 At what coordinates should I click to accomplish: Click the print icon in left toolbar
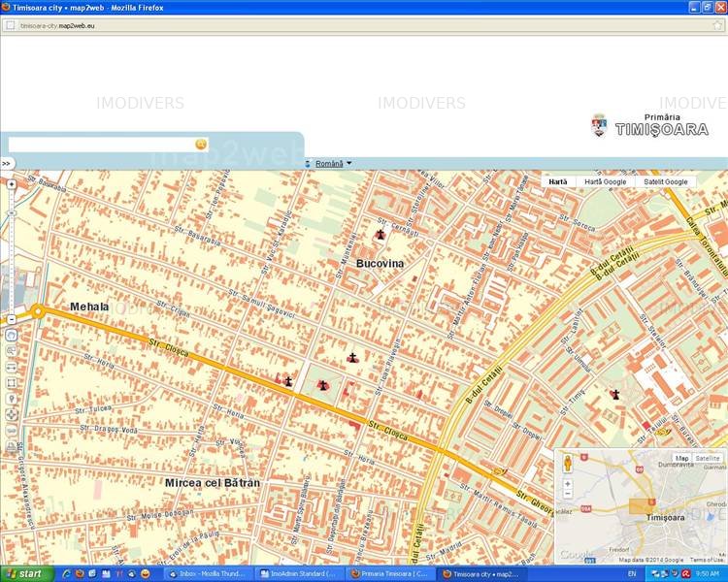12,445
